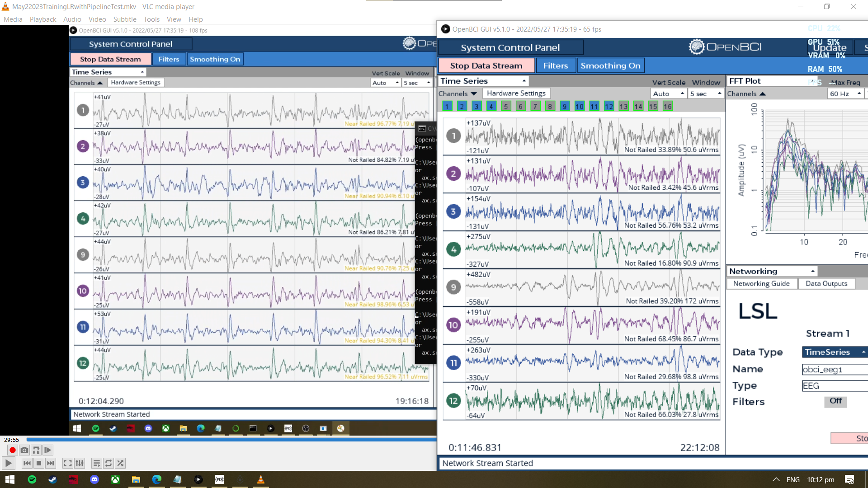This screenshot has width=868, height=488.
Task: Activate the A-B loop button
Action: tap(36, 450)
